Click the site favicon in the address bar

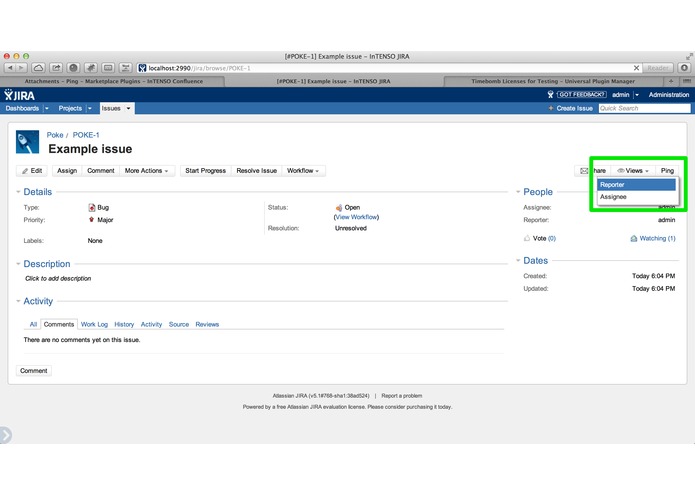[142, 68]
